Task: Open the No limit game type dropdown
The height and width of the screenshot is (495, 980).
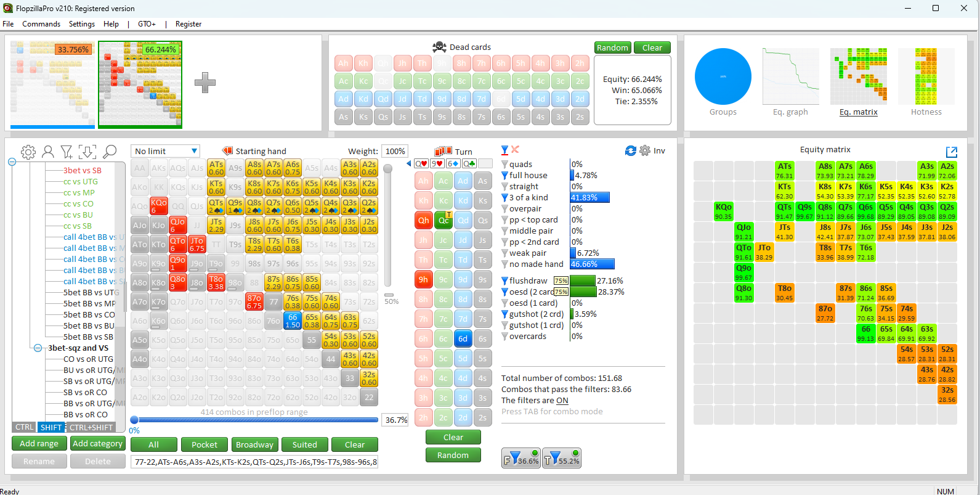Action: [x=166, y=151]
